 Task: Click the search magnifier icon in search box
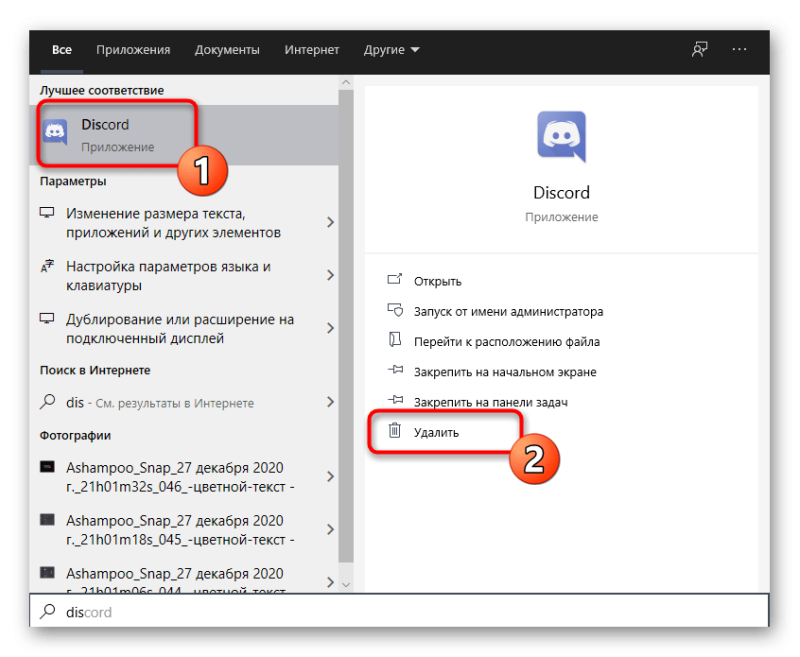[47, 611]
